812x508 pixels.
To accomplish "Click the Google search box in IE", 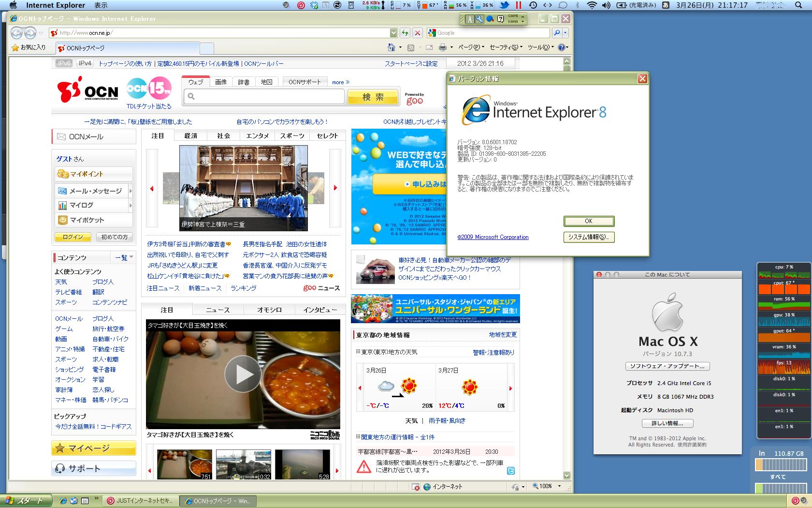I will point(488,33).
